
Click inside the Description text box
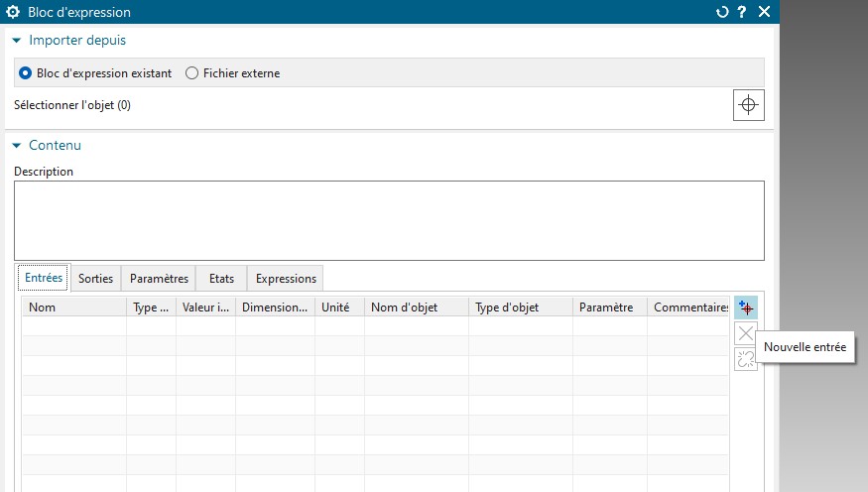pos(389,221)
